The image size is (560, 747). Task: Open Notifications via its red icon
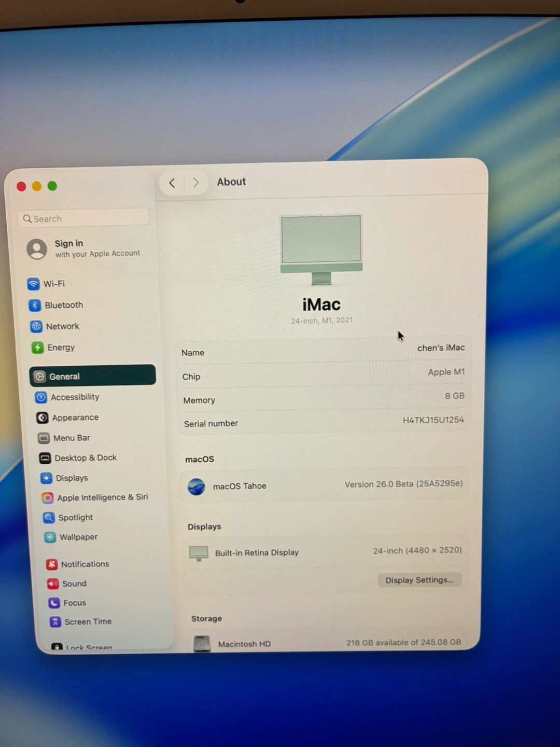click(51, 564)
